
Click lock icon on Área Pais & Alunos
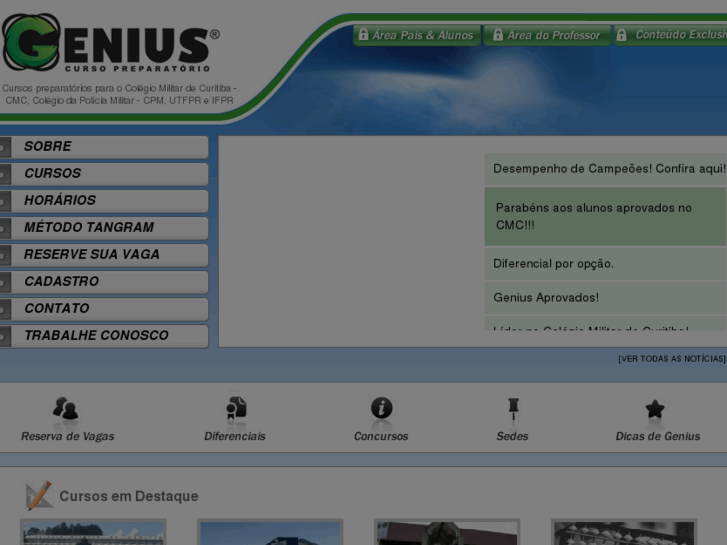tap(364, 34)
